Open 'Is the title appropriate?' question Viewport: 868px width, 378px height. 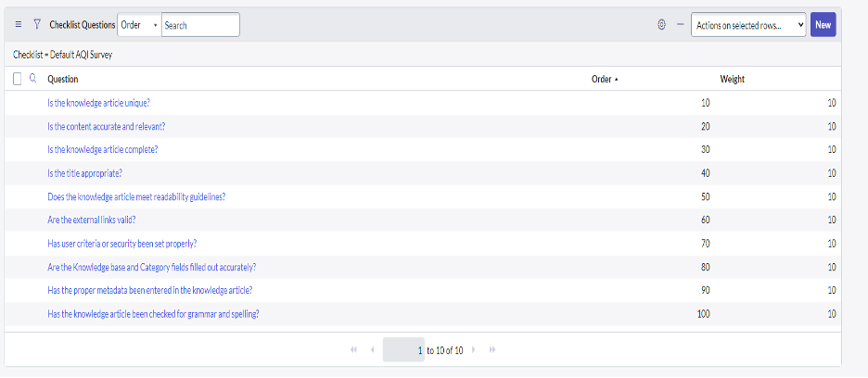click(84, 173)
